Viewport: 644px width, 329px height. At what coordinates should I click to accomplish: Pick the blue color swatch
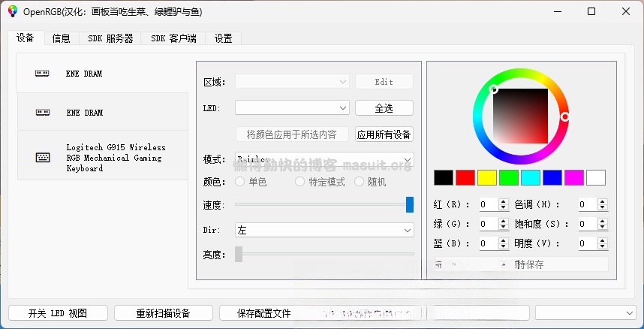[552, 178]
